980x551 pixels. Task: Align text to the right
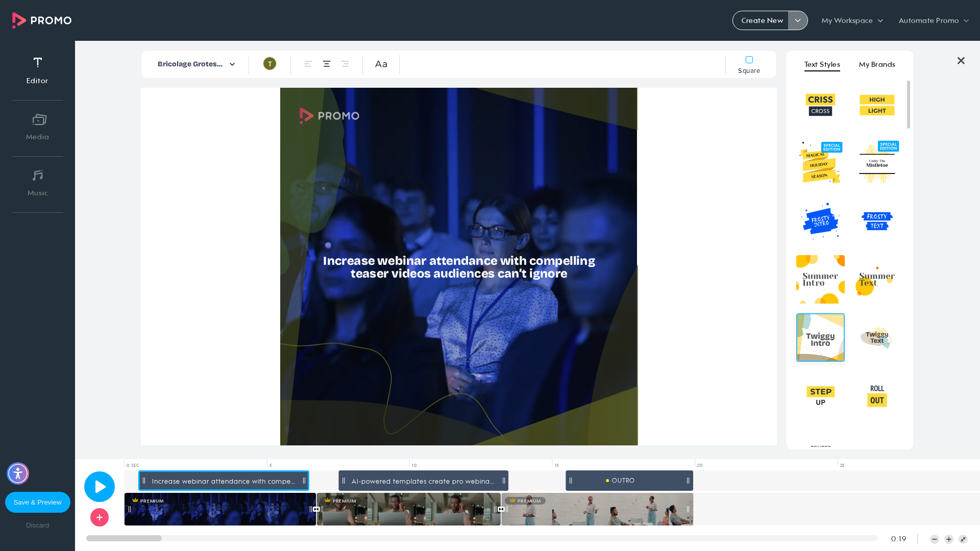click(x=345, y=64)
